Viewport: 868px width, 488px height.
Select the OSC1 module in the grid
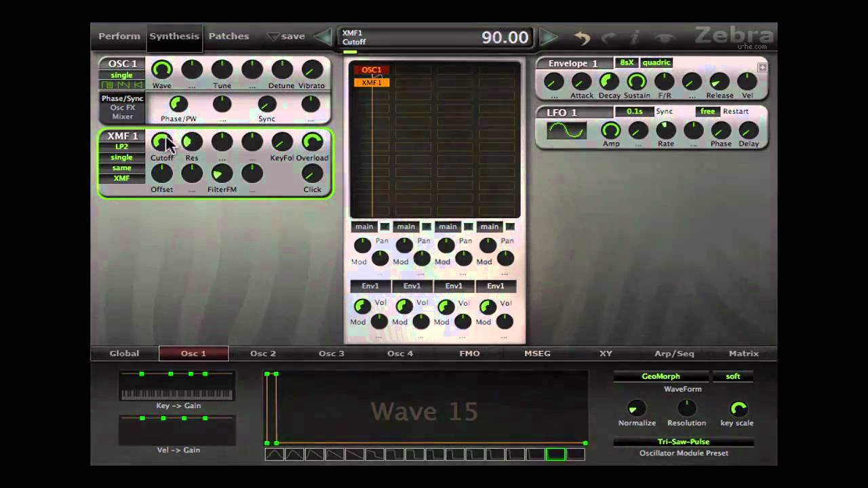[371, 70]
